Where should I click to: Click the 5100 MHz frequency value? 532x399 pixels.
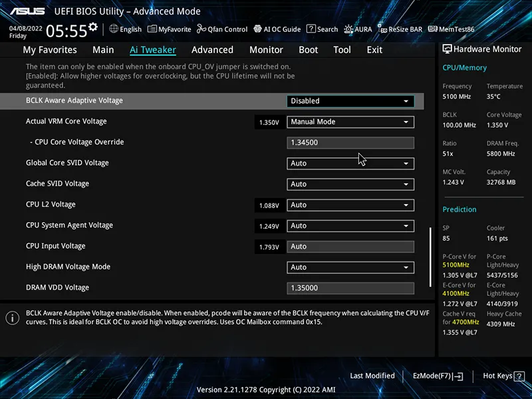coord(456,96)
